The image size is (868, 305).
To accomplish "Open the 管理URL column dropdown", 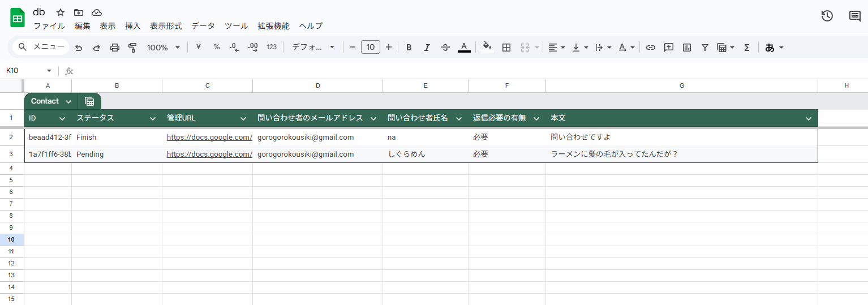I will click(243, 118).
